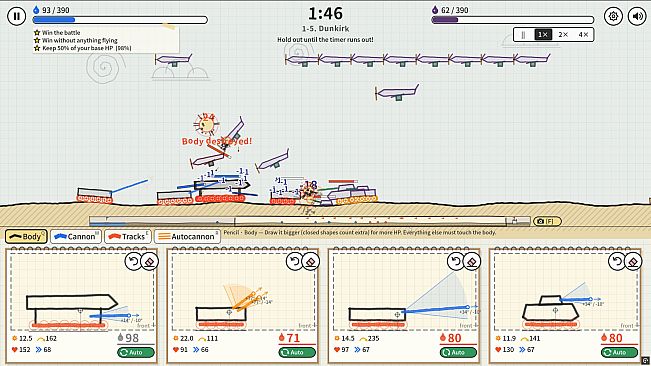Click the purple enemy ink bar 62/390
The width and height of the screenshot is (651, 366).
click(x=513, y=20)
